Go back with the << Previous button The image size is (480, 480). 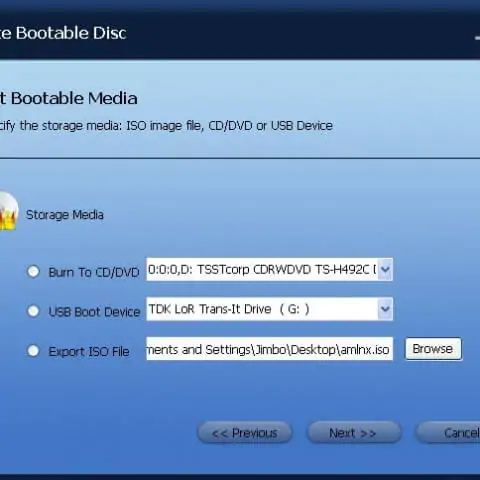245,433
